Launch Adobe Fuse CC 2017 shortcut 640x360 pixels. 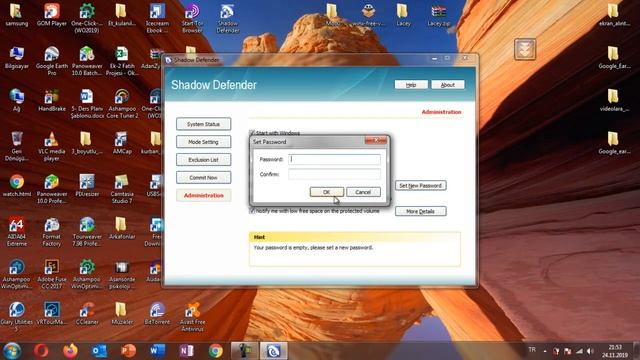51,274
